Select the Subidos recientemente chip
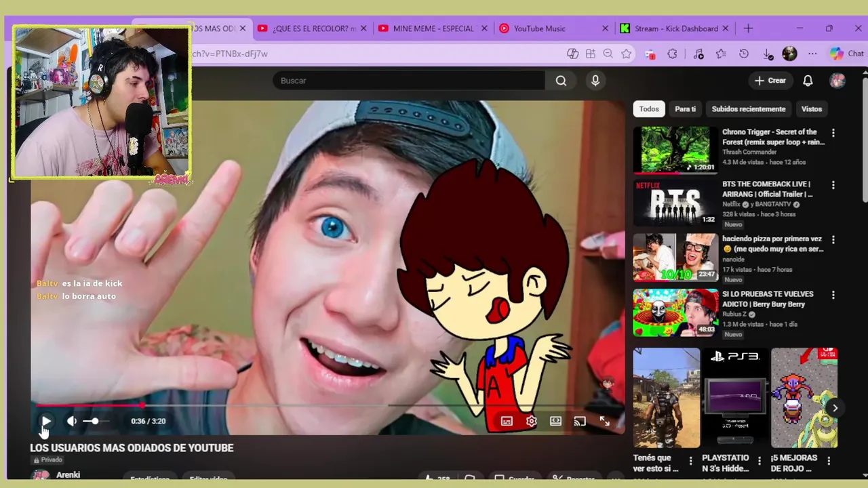This screenshot has width=868, height=488. [749, 109]
